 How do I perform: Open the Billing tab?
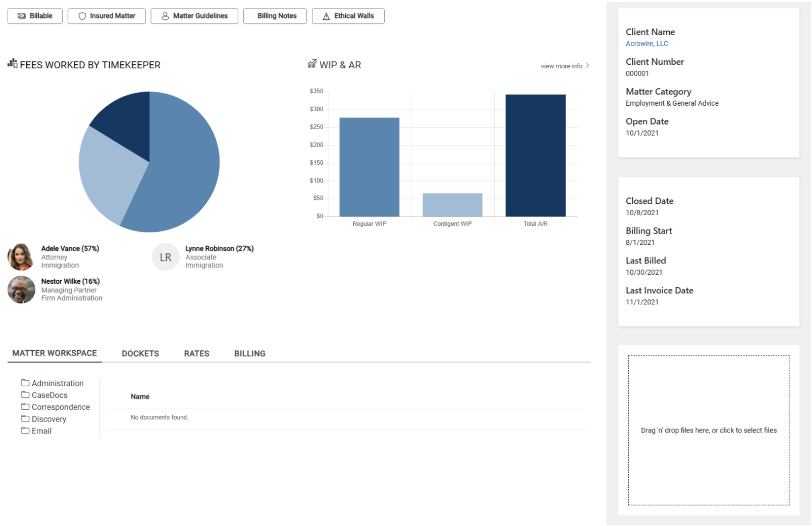(x=250, y=353)
